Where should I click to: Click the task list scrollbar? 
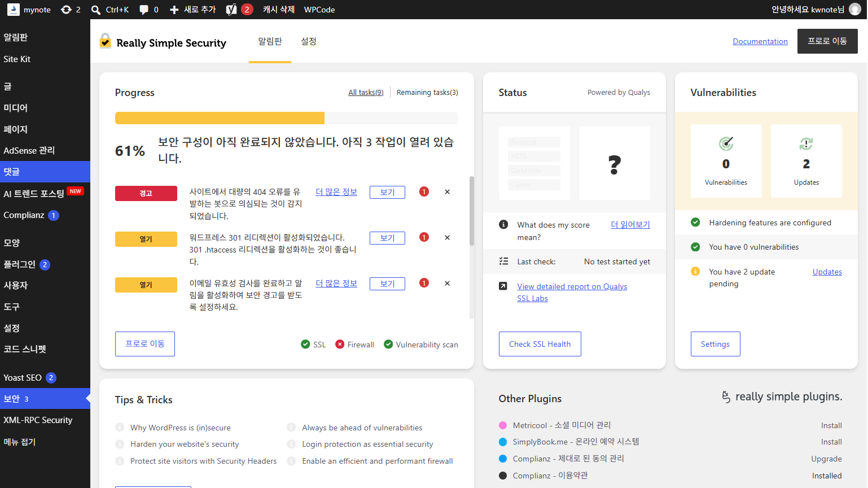click(472, 211)
